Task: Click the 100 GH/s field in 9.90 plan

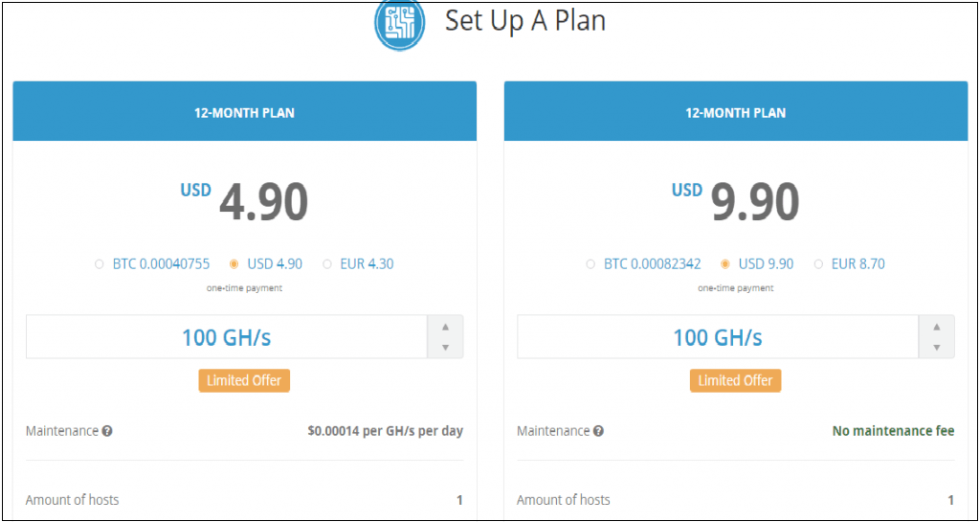Action: [718, 337]
